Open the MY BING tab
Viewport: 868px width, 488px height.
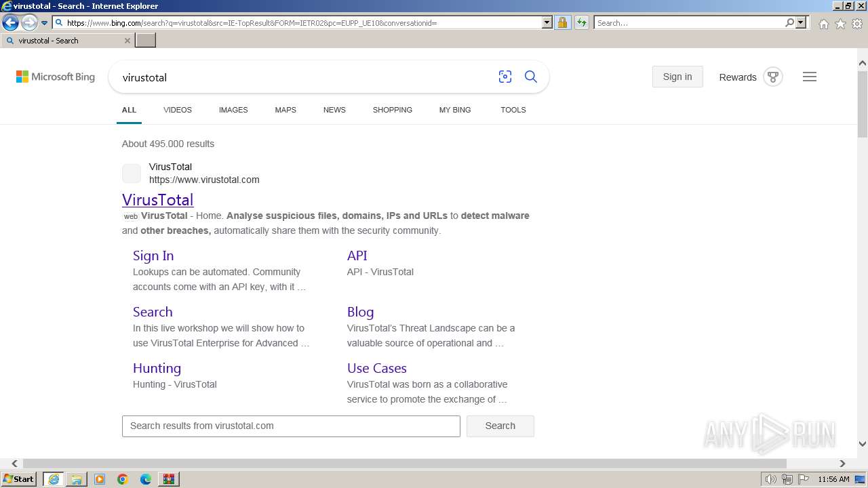point(455,110)
